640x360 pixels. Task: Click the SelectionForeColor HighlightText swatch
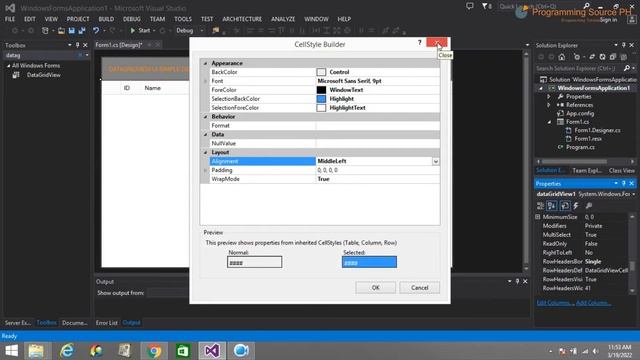(x=321, y=108)
